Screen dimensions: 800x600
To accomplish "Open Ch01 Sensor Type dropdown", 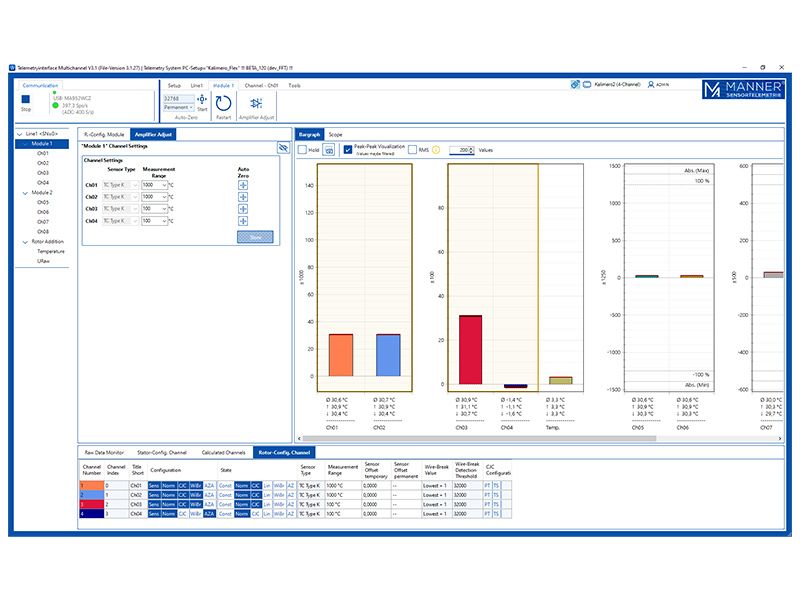I will (120, 185).
